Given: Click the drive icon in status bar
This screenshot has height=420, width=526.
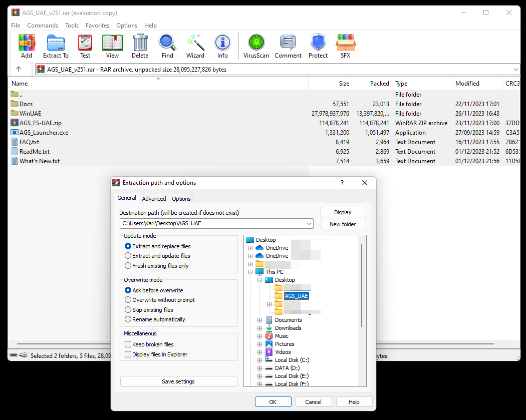Looking at the screenshot, I should coord(14,355).
